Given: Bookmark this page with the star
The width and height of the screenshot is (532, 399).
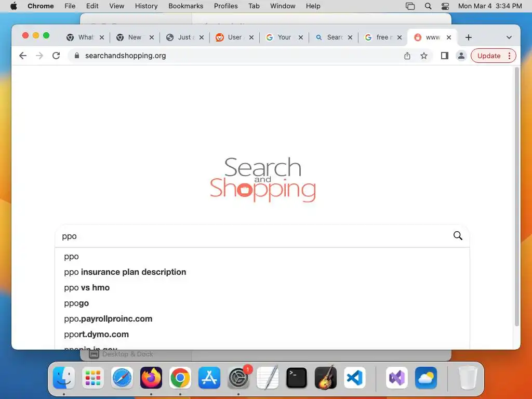Looking at the screenshot, I should click(424, 56).
